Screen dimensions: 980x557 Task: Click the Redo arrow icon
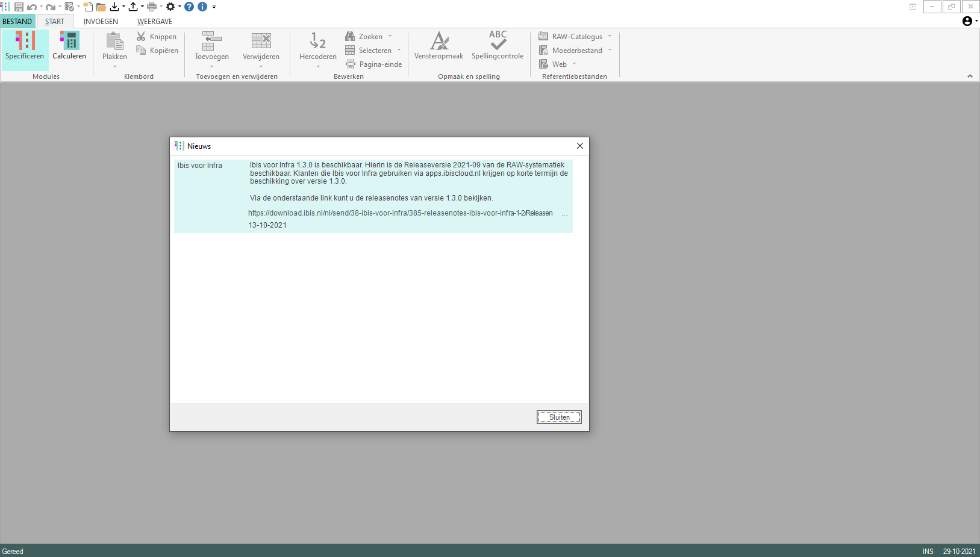[51, 7]
